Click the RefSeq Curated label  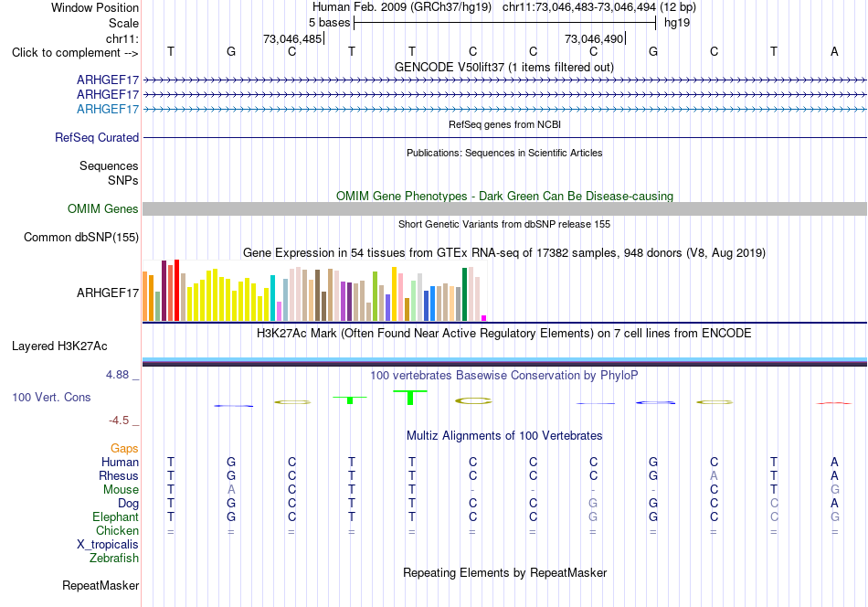click(96, 137)
